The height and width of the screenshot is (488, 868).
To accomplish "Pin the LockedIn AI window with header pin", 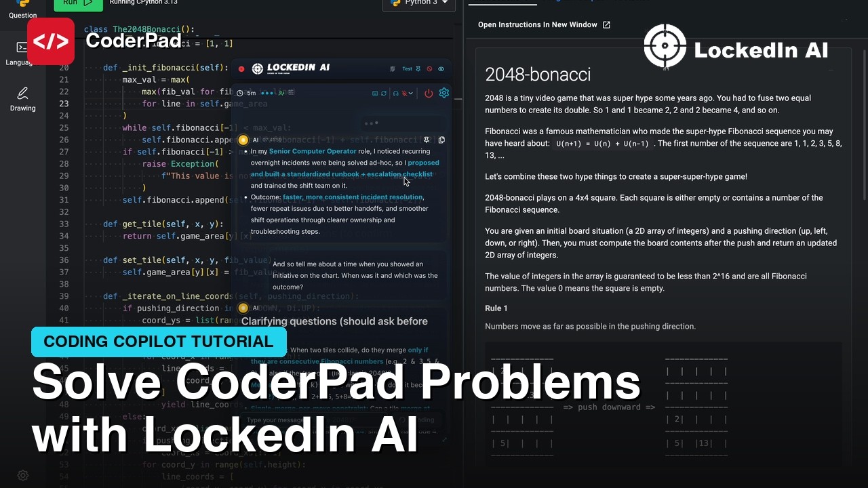I will [x=418, y=69].
